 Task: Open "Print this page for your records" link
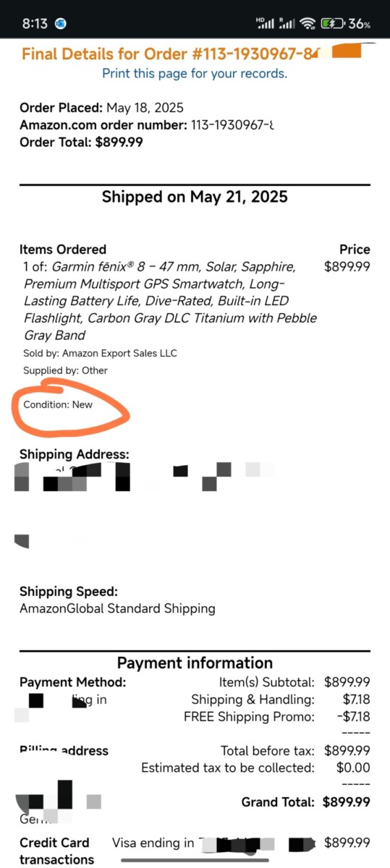pos(195,73)
